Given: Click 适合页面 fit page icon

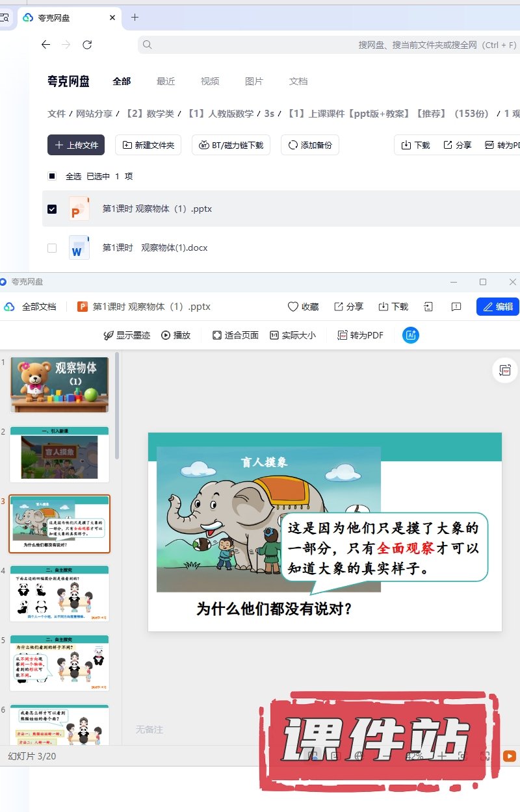Looking at the screenshot, I should click(217, 335).
